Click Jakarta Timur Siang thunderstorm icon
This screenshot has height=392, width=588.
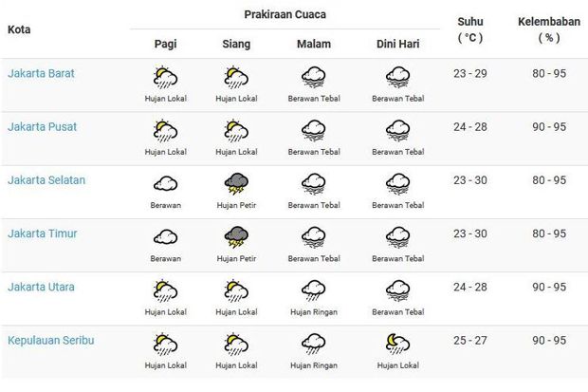tap(236, 237)
